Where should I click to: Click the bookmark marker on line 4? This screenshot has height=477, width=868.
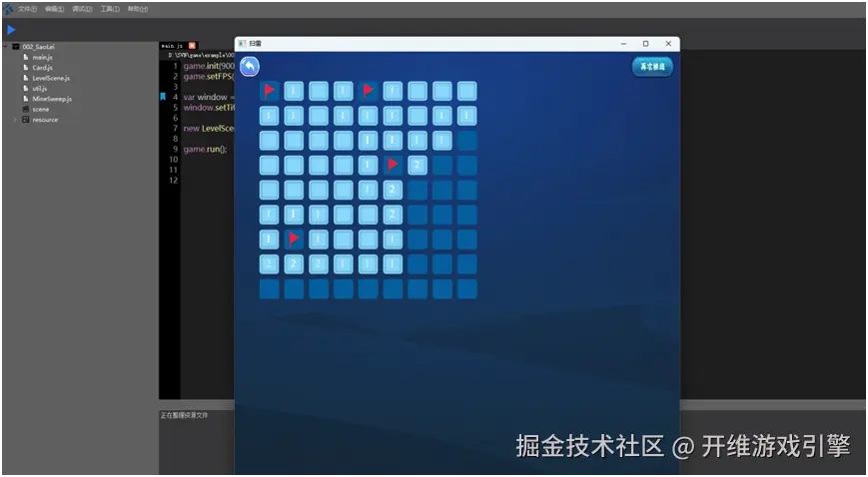[163, 97]
